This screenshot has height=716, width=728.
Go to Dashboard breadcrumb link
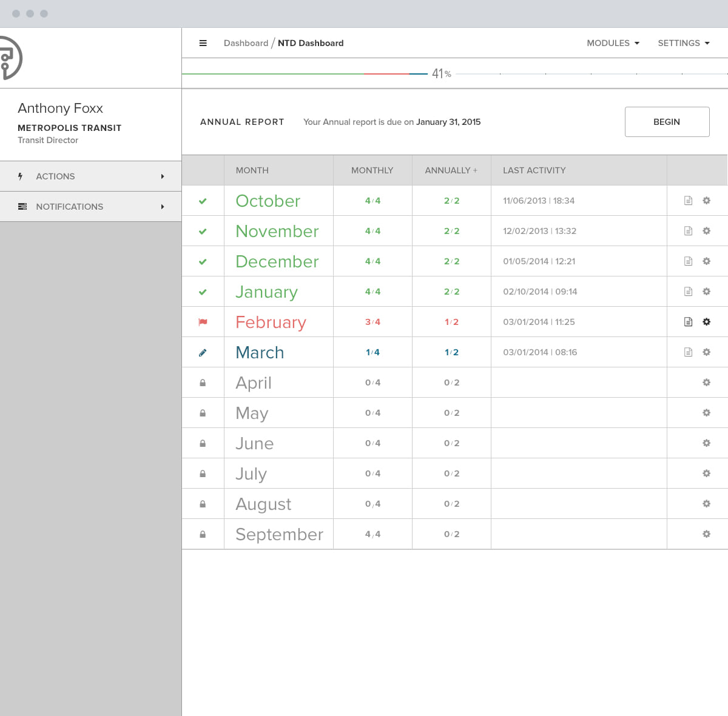click(246, 43)
